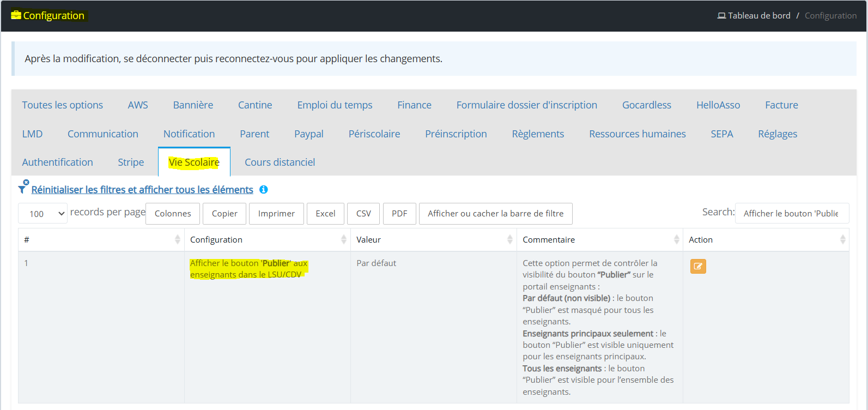Toggle the filter bar with Afficher ou cacher
Viewport: 868px width, 410px height.
(495, 214)
